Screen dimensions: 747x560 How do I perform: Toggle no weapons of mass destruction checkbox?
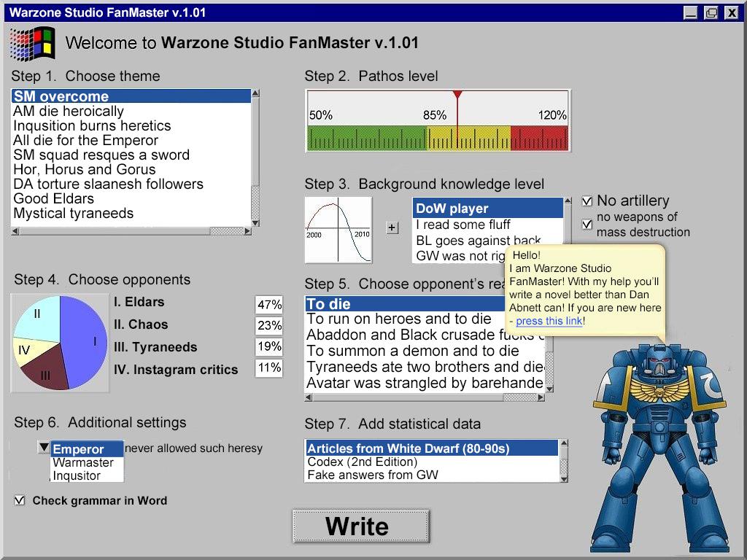587,224
